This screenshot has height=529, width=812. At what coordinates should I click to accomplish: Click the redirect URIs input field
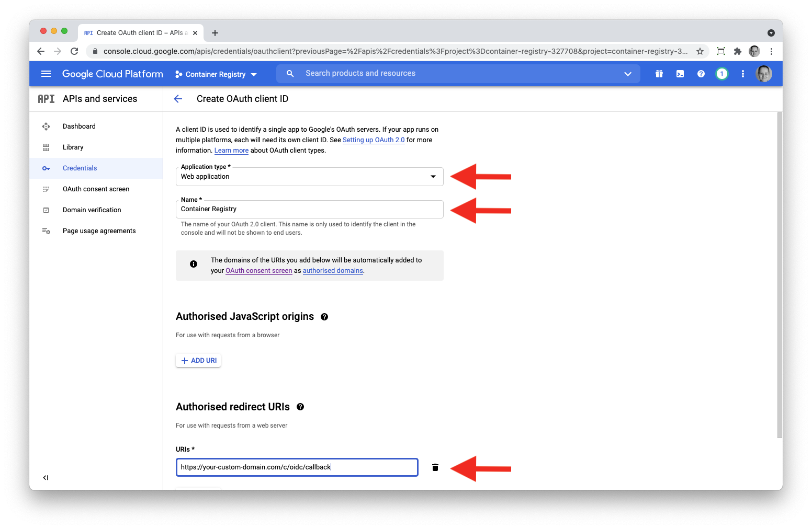[297, 467]
